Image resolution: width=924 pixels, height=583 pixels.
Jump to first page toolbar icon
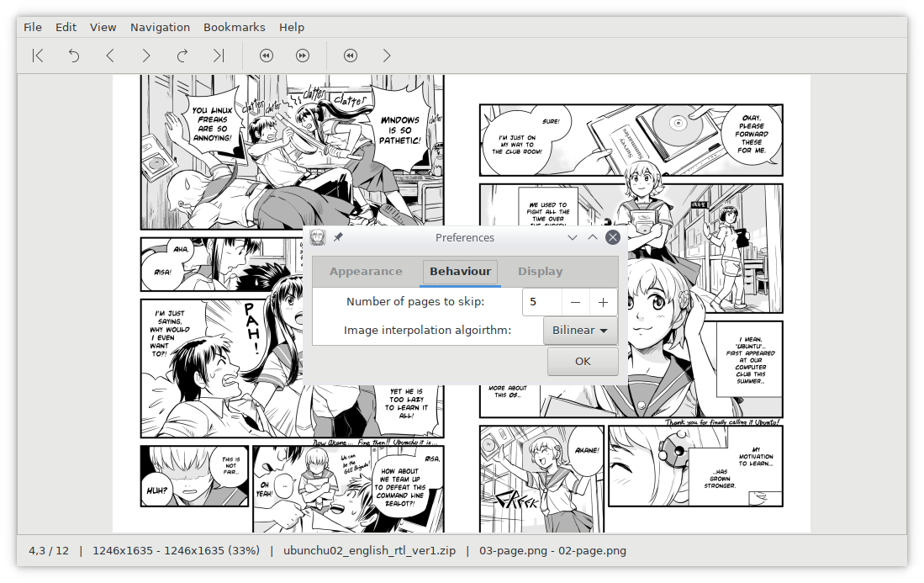[x=38, y=56]
